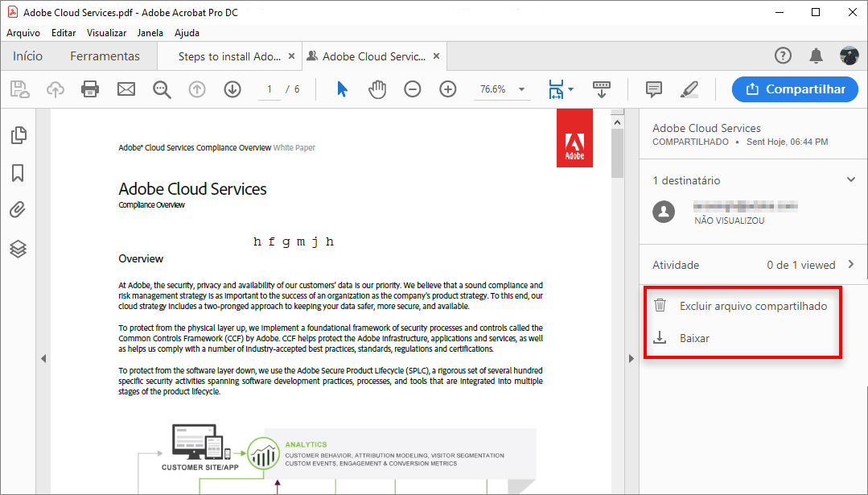Click the Overview heading in document
This screenshot has height=495, width=868.
[141, 258]
